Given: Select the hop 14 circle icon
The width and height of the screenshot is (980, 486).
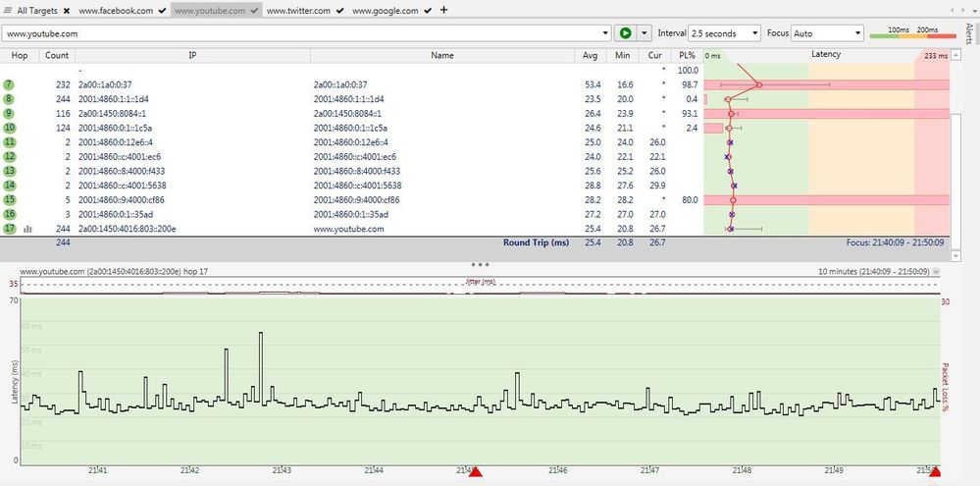Looking at the screenshot, I should (x=9, y=186).
